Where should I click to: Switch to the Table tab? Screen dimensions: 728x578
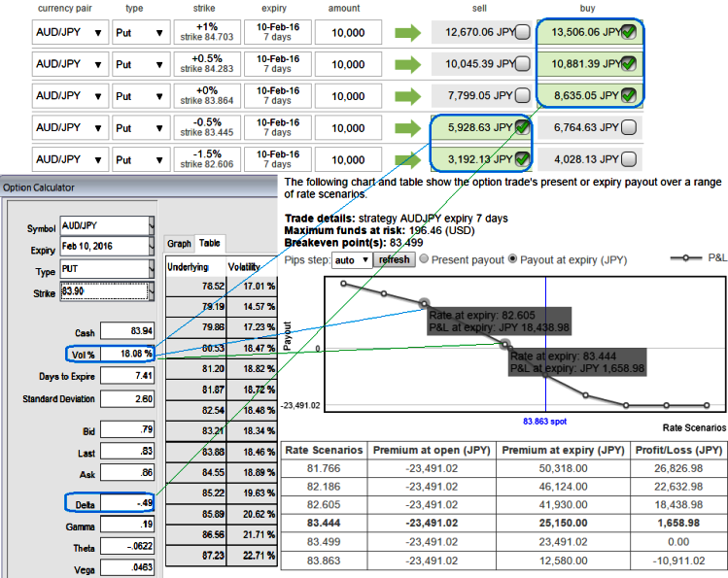coord(209,244)
